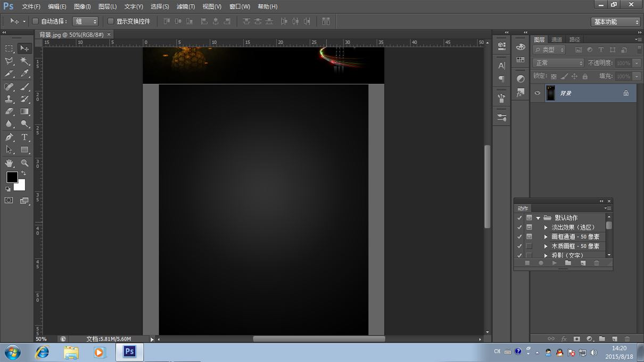This screenshot has width=644, height=362.
Task: Click the foreground color swatch
Action: pos(12,177)
